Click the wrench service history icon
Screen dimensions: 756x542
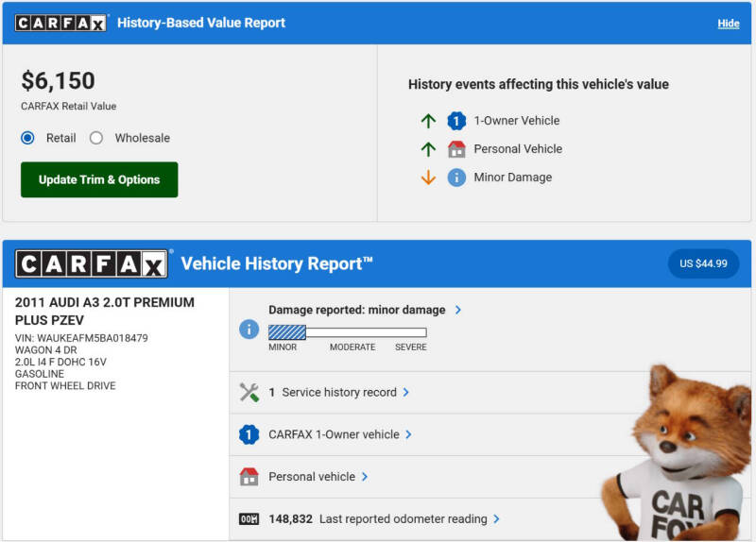tap(249, 393)
